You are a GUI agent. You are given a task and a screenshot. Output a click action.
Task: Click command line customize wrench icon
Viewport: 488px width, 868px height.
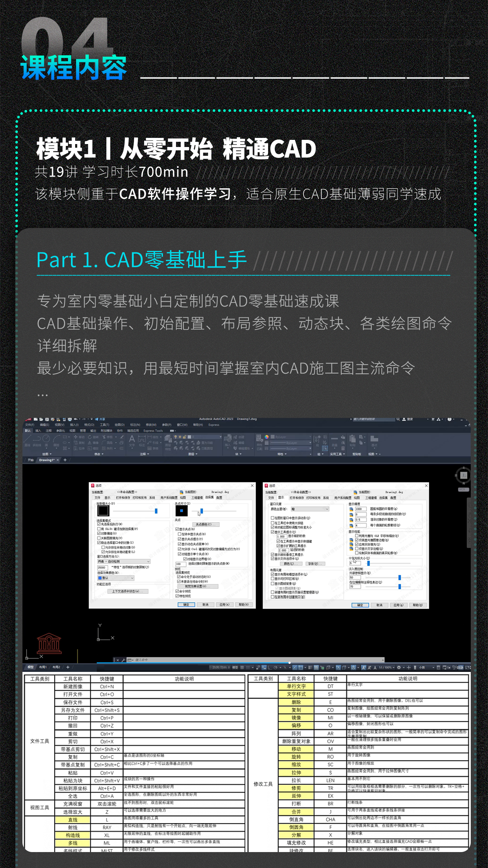pyautogui.click(x=123, y=660)
